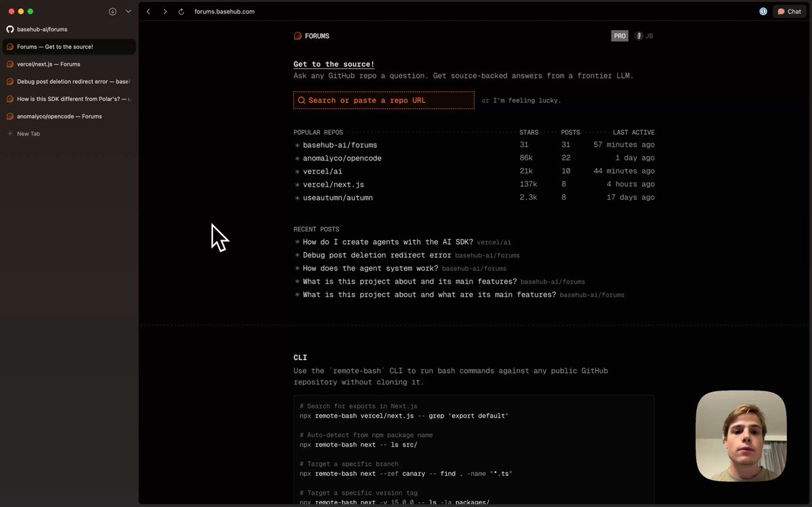Go back with the browser back arrow

tap(148, 12)
